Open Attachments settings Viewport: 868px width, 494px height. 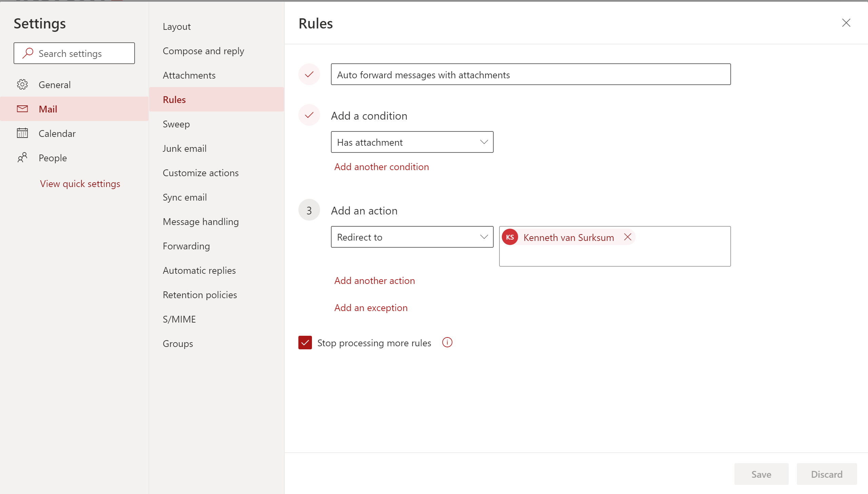pyautogui.click(x=217, y=75)
